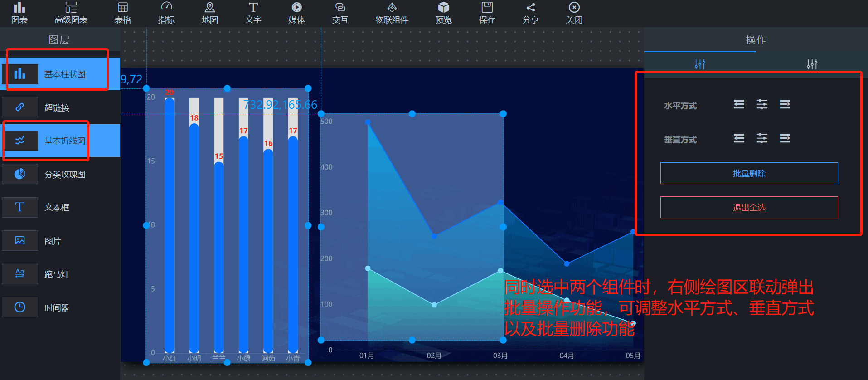This screenshot has width=868, height=380.
Task: Select the 图片 layer row
Action: pyautogui.click(x=60, y=241)
